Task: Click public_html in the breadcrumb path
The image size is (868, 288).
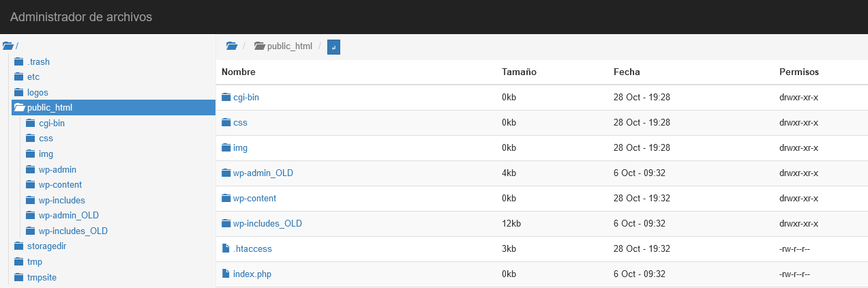Action: coord(289,46)
